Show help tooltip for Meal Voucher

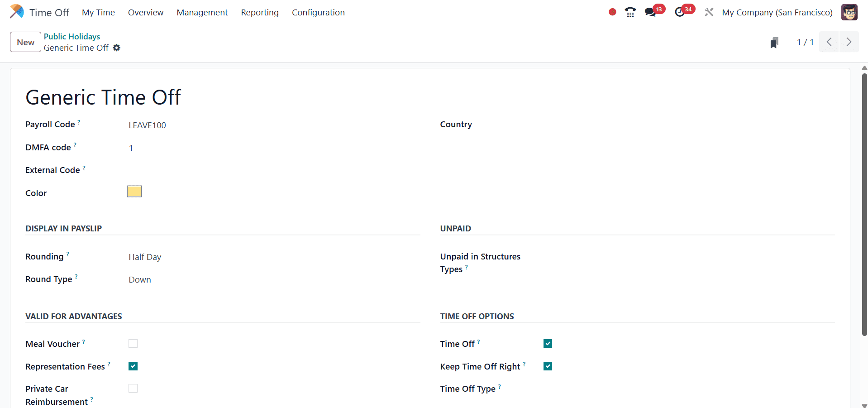click(x=84, y=341)
